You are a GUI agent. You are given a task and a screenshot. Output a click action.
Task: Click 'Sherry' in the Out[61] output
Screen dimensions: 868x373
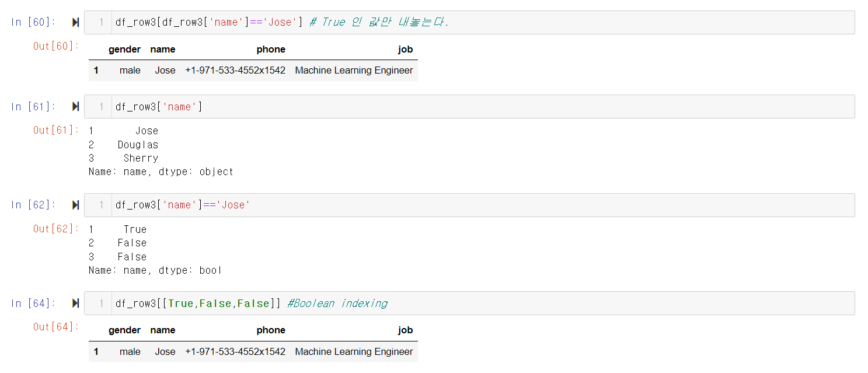[x=141, y=158]
